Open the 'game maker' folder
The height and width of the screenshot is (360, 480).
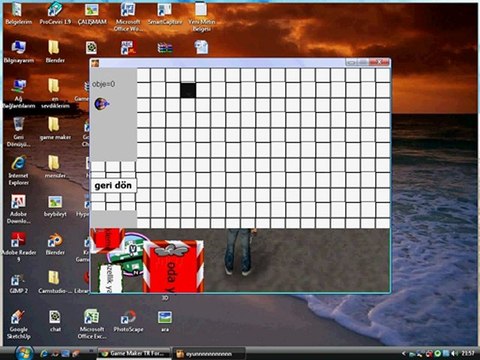tap(55, 129)
